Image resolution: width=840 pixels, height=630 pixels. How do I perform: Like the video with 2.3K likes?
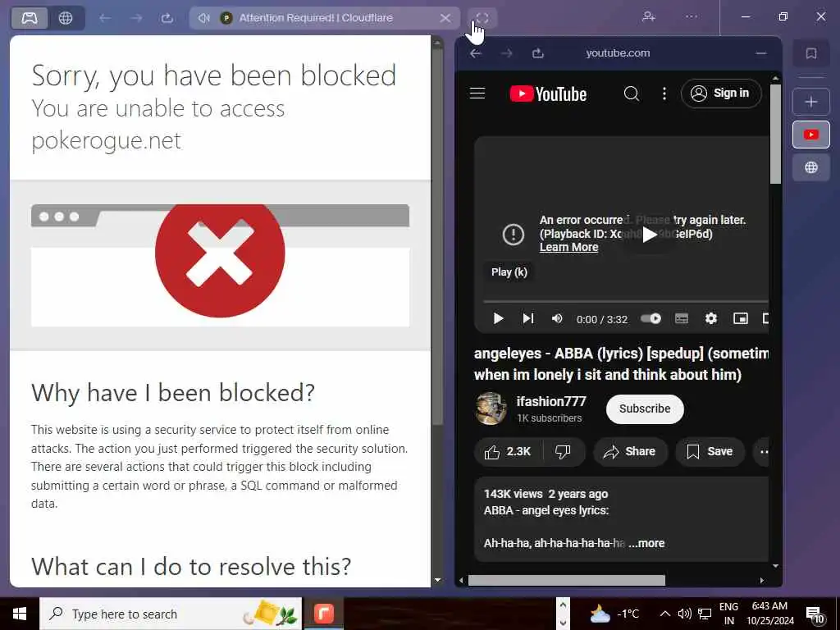pyautogui.click(x=508, y=452)
